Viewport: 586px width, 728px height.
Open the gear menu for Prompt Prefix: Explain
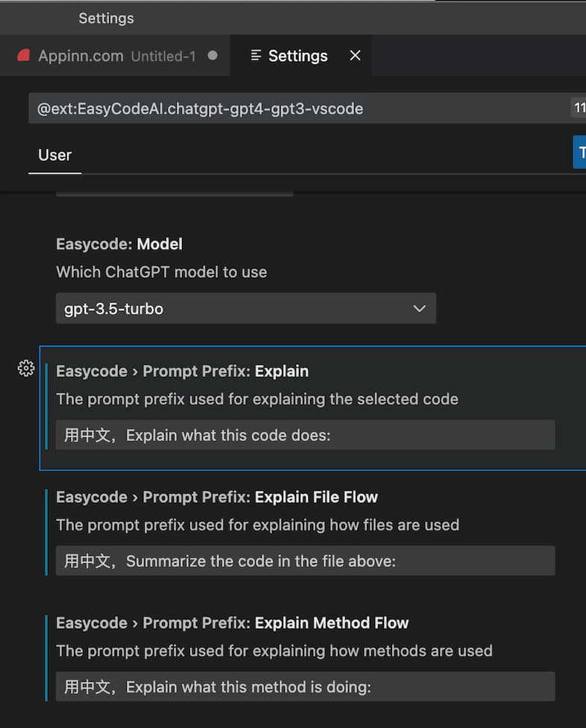[x=26, y=368]
